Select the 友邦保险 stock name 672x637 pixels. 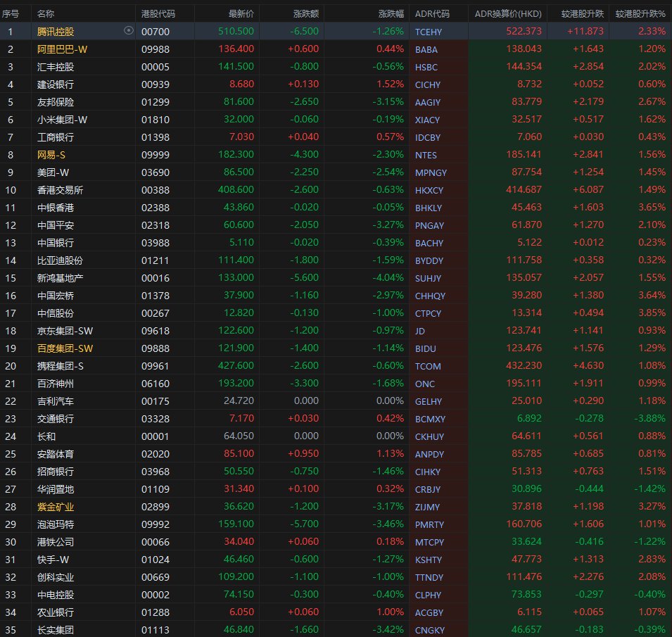[56, 102]
